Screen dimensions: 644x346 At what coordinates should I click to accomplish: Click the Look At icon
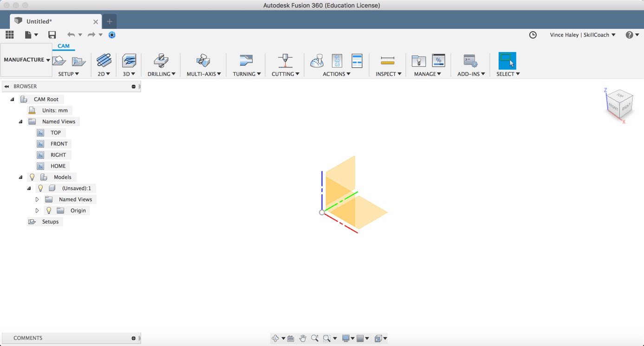[x=291, y=339]
